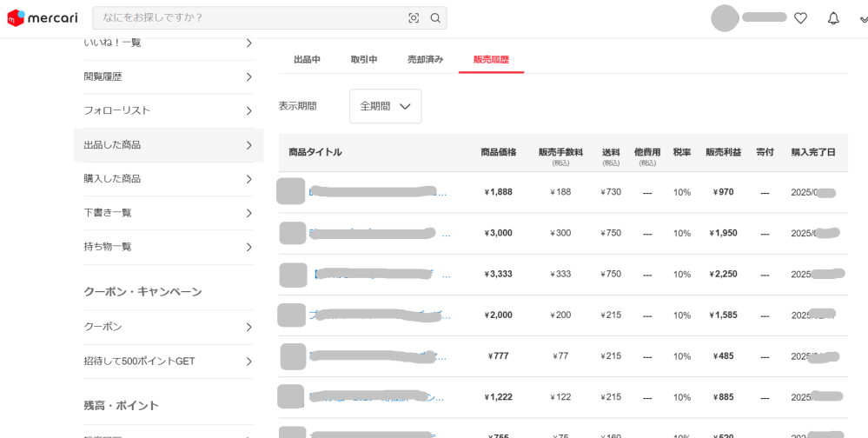Switch to 出品中 tab

click(307, 60)
